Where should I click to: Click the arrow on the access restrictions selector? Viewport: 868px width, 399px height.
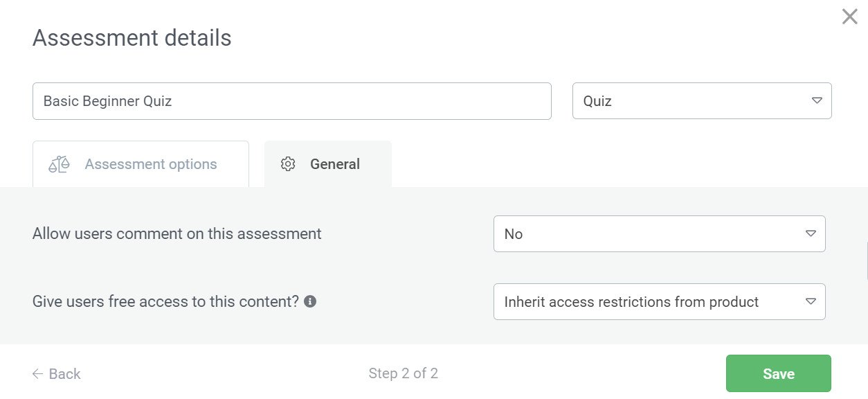coord(811,302)
